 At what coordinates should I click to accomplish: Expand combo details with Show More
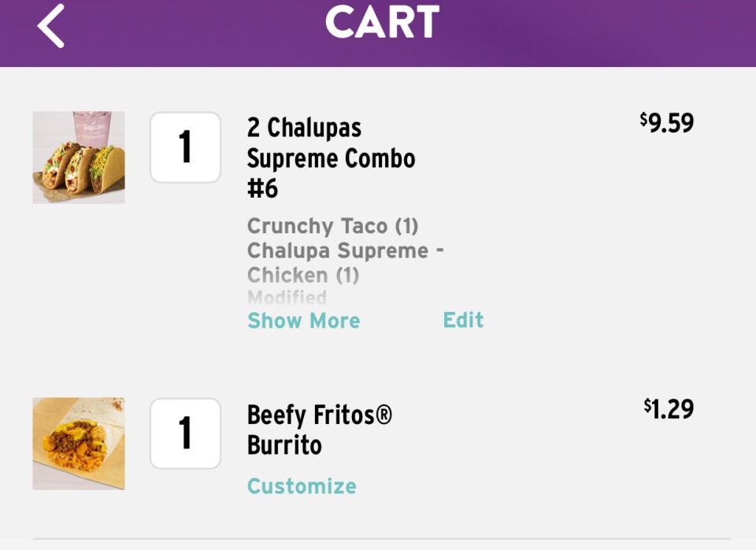click(x=303, y=321)
